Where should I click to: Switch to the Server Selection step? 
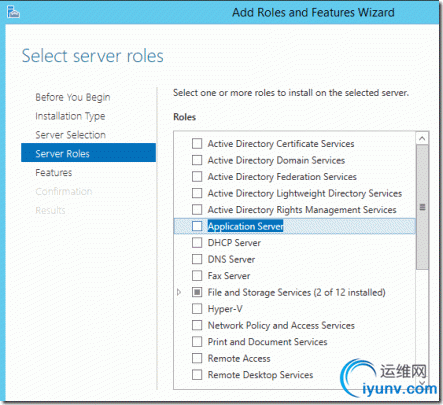coord(71,135)
